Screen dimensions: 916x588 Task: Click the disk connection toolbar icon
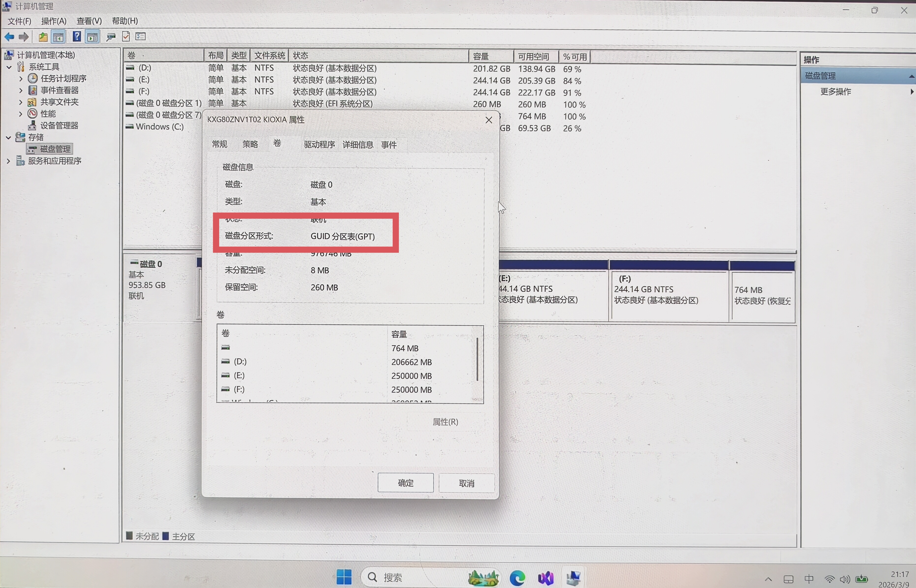pyautogui.click(x=111, y=37)
